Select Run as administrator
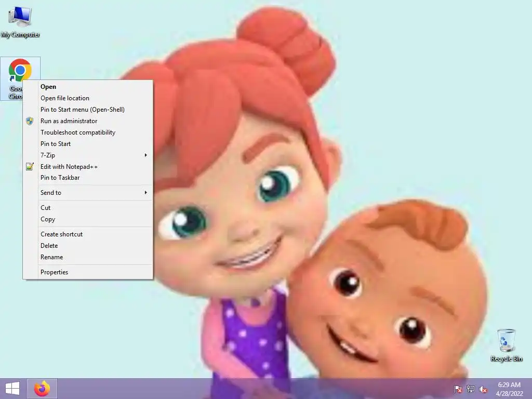 click(x=88, y=121)
